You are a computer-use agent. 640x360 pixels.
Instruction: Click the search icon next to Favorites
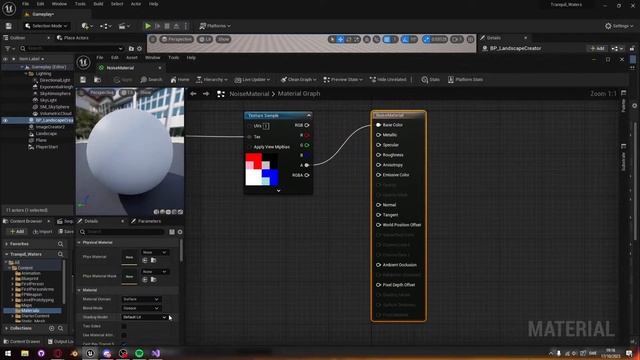click(x=60, y=244)
